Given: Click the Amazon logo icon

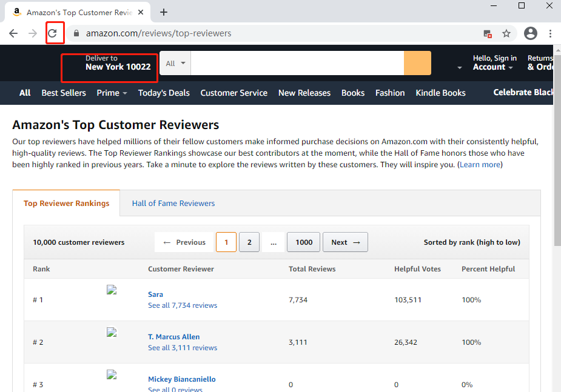Looking at the screenshot, I should [x=16, y=12].
